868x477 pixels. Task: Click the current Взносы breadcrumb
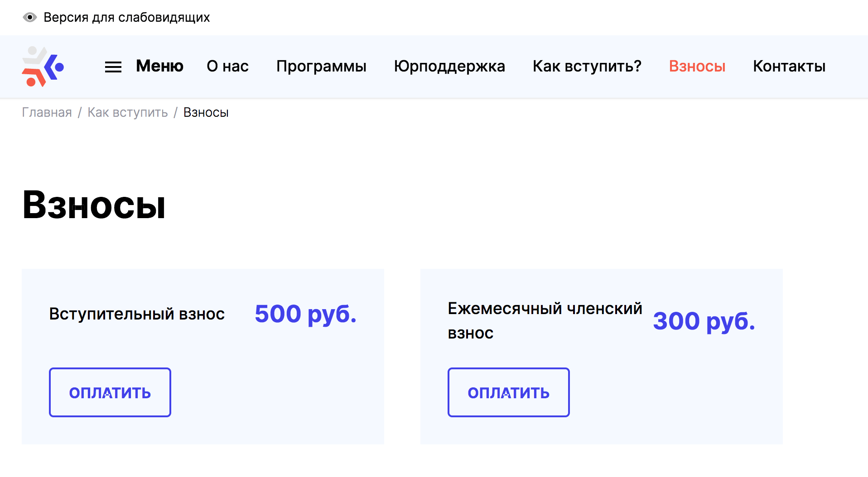206,112
